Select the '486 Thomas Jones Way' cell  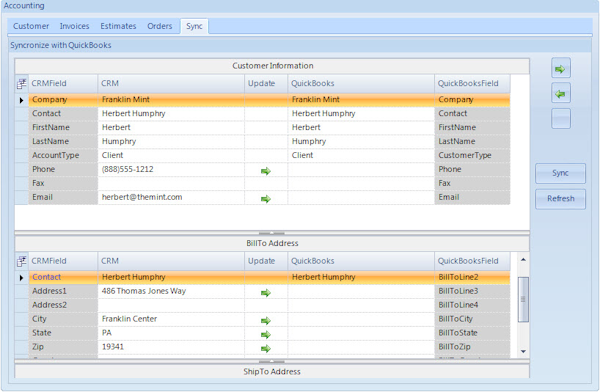coord(171,291)
